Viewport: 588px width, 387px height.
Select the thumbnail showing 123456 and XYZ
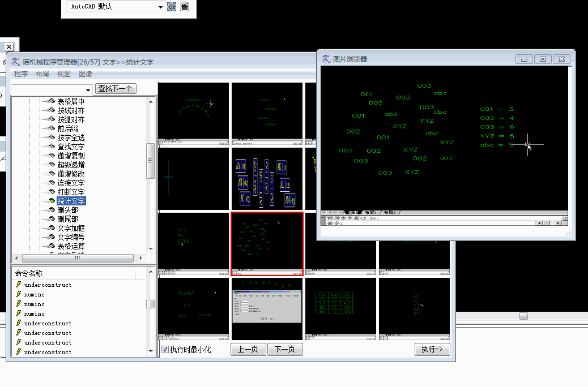coord(194,309)
